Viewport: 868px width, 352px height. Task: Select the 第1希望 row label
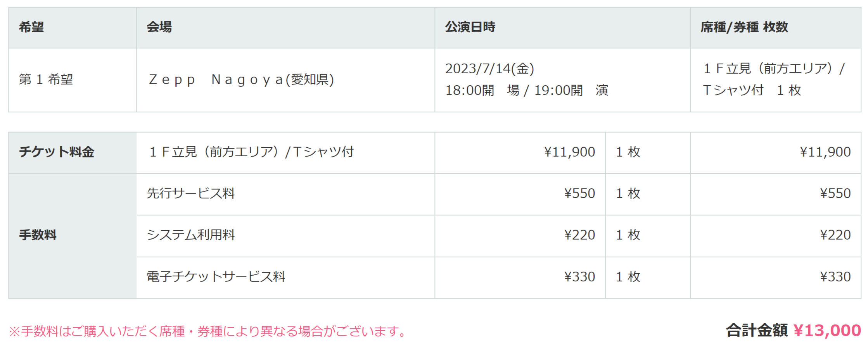pos(46,80)
